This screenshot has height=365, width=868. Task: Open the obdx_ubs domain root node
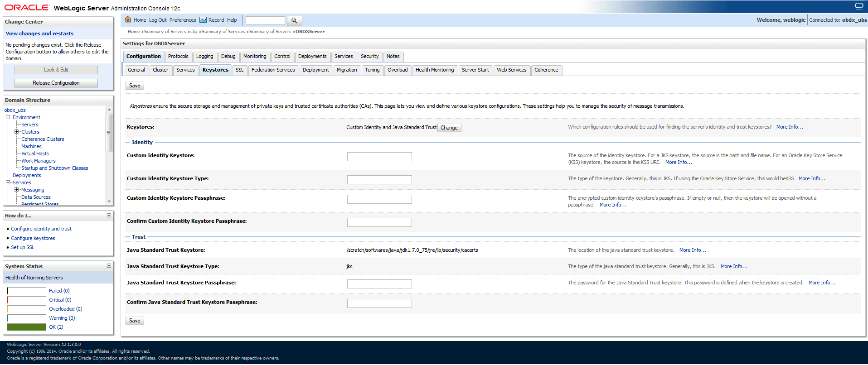[15, 110]
